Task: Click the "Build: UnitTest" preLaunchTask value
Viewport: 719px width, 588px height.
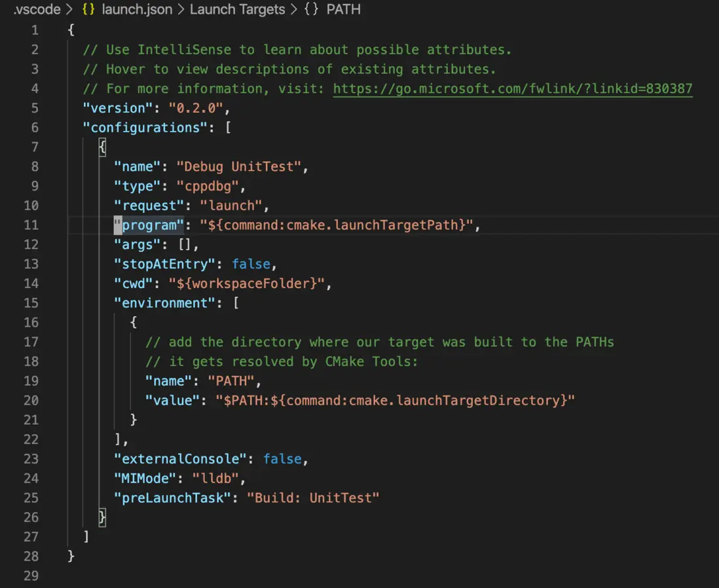Action: (x=313, y=498)
